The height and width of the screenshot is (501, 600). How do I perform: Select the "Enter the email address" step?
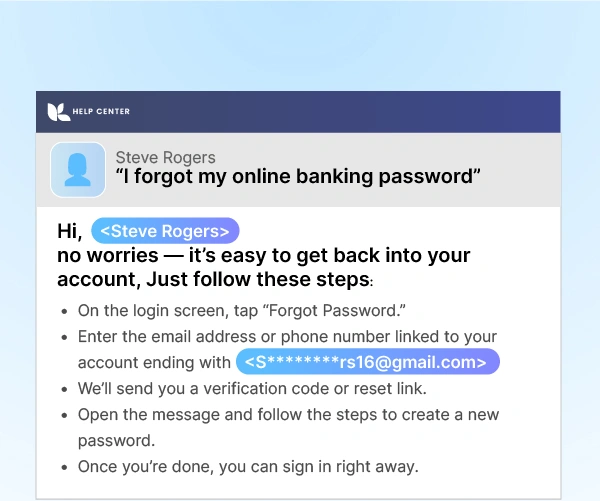point(286,337)
